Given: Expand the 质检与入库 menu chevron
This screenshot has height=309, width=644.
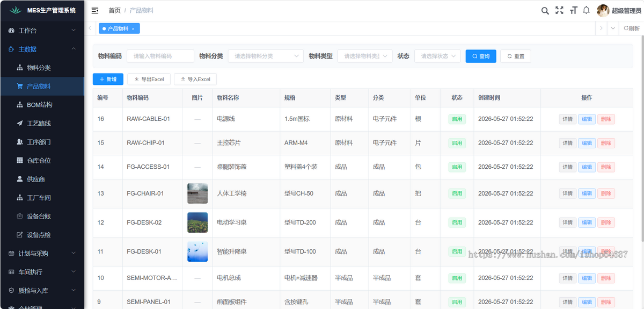Looking at the screenshot, I should [x=74, y=290].
